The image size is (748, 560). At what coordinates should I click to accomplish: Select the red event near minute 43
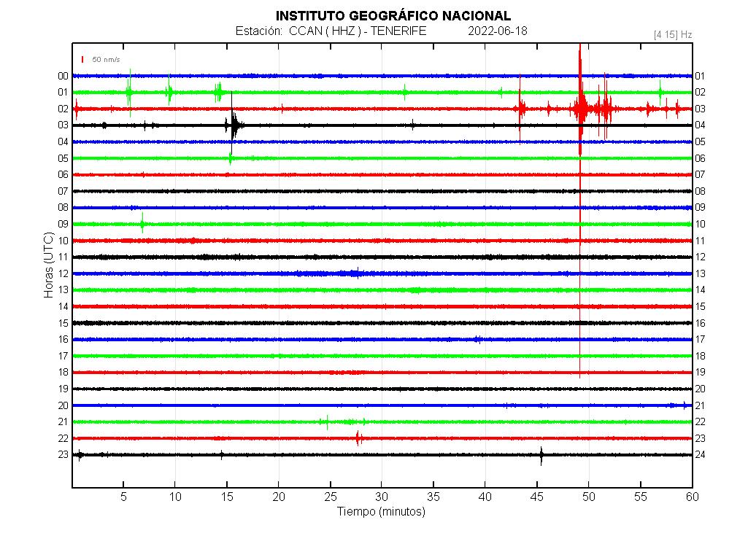tap(520, 109)
